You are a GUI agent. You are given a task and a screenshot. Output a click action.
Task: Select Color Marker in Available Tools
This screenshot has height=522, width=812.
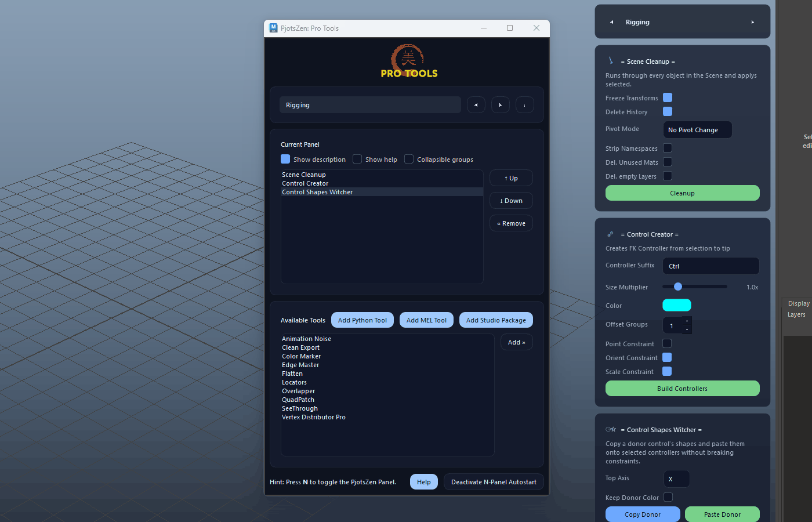tap(387, 356)
